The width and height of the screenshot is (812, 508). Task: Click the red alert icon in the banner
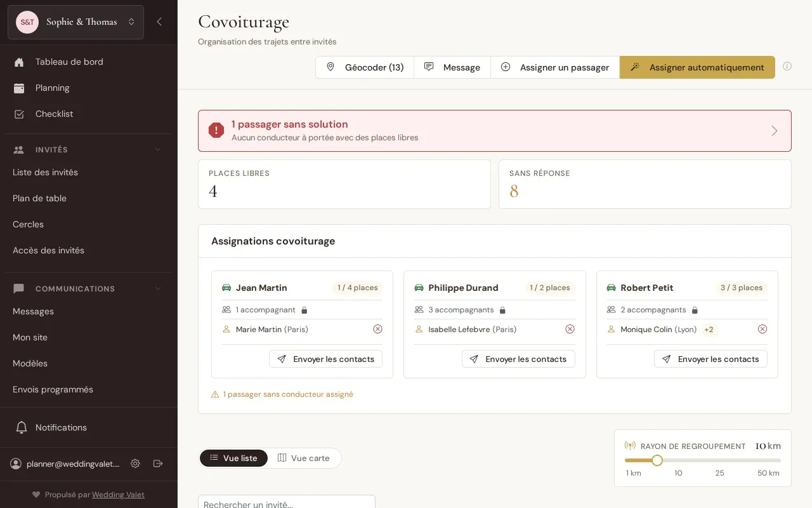[216, 130]
